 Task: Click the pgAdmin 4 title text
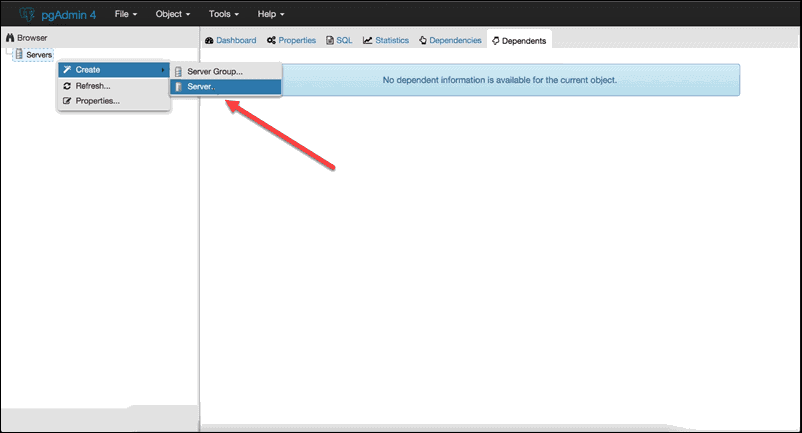click(x=69, y=15)
